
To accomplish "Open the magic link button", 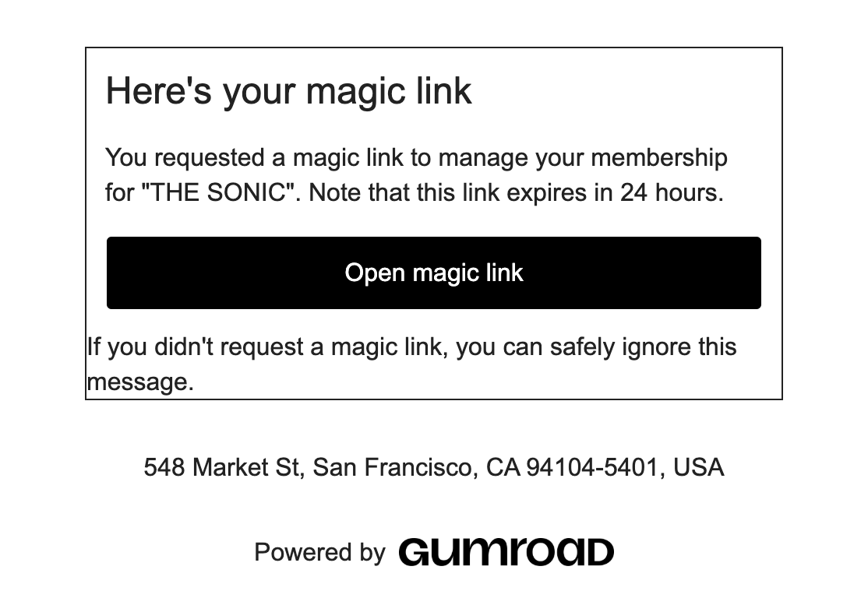I will point(433,273).
